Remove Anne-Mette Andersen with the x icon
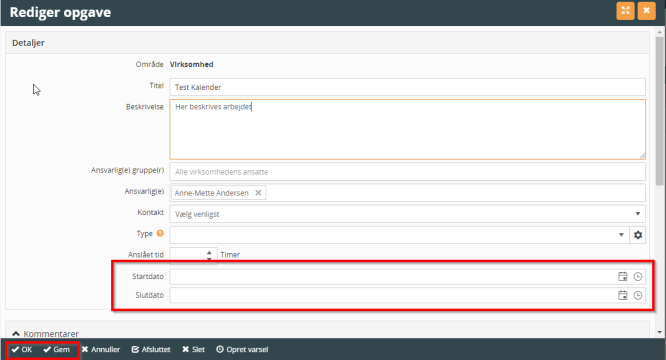Viewport: 666px width, 360px height. (x=258, y=193)
